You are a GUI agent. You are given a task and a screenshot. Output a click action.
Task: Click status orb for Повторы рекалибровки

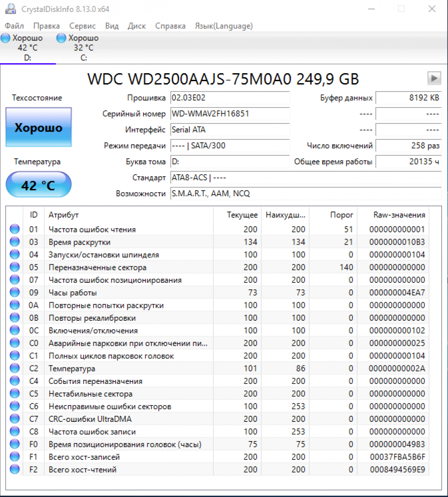tap(14, 317)
